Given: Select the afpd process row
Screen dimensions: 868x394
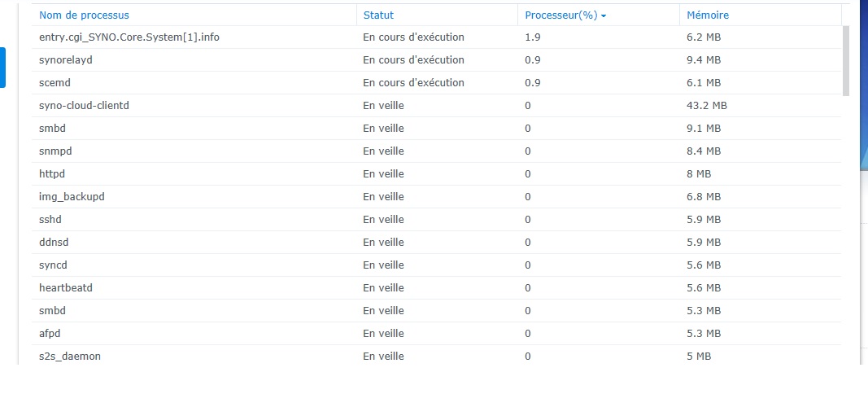Looking at the screenshot, I should 50,334.
